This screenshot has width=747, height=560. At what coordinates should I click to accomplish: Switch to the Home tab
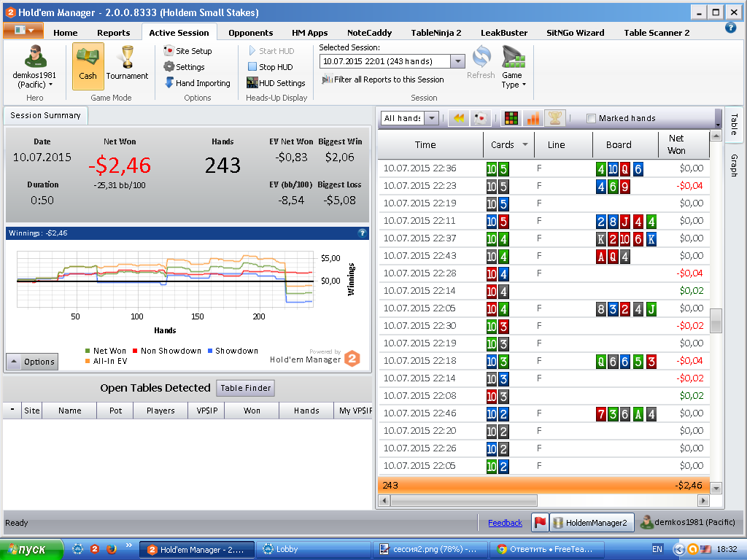(65, 33)
